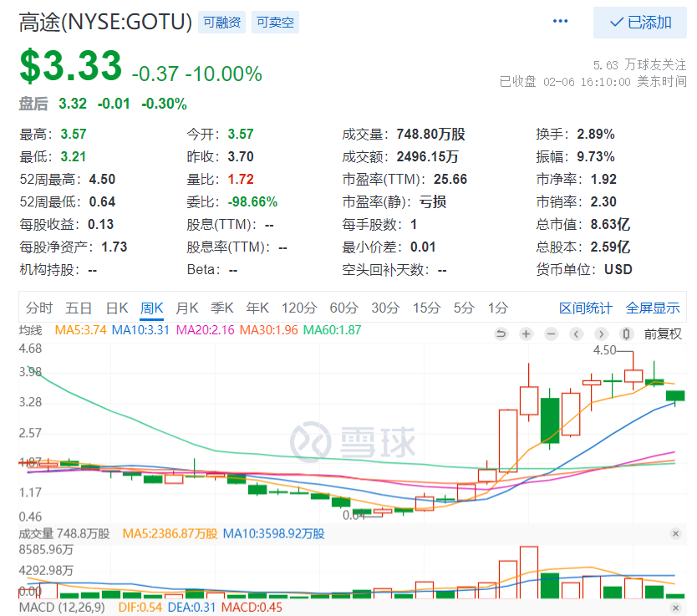Click the 均线 indicator label

tap(30, 330)
